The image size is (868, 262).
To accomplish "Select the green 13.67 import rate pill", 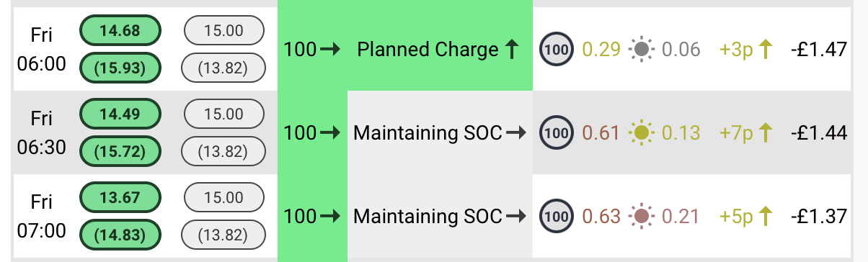I will pos(120,196).
